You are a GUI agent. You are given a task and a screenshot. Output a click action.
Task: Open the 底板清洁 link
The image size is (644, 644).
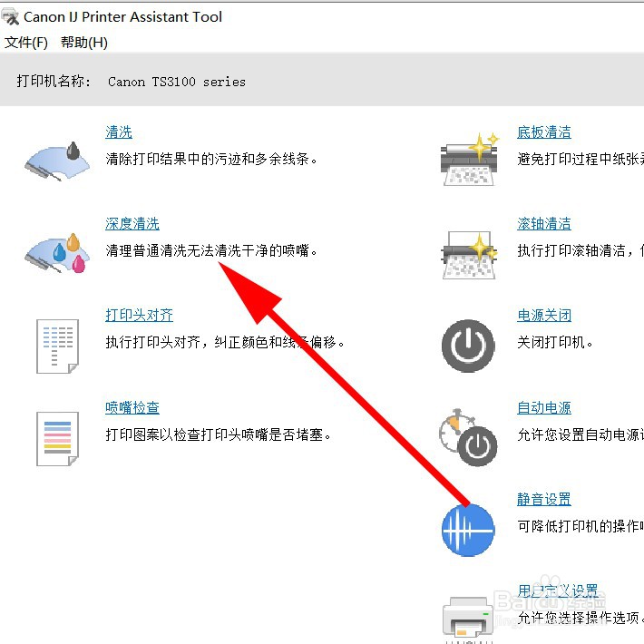click(x=544, y=132)
